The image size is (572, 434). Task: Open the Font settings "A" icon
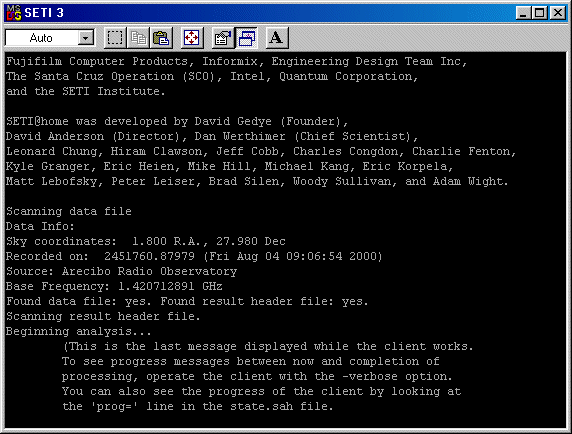point(277,38)
